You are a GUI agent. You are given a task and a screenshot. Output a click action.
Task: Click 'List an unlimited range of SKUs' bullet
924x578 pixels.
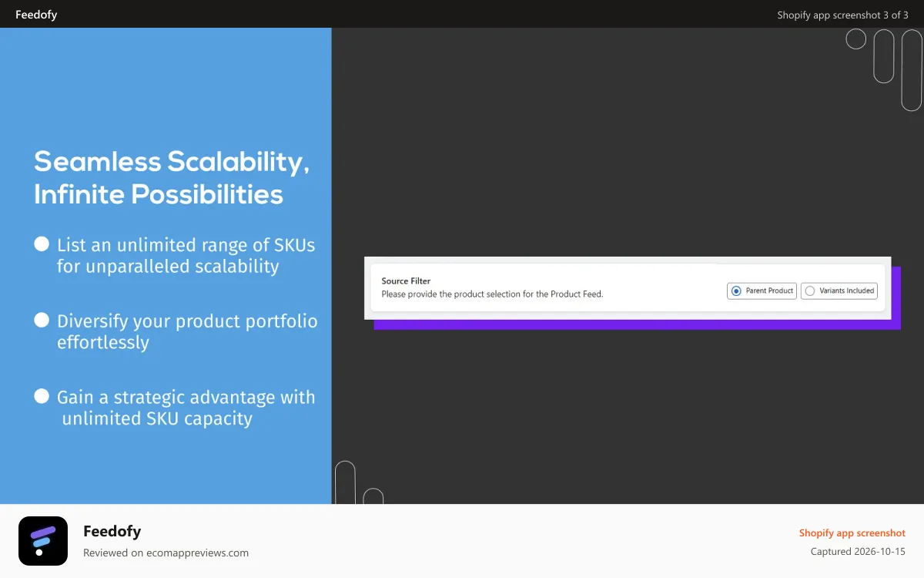click(x=186, y=255)
